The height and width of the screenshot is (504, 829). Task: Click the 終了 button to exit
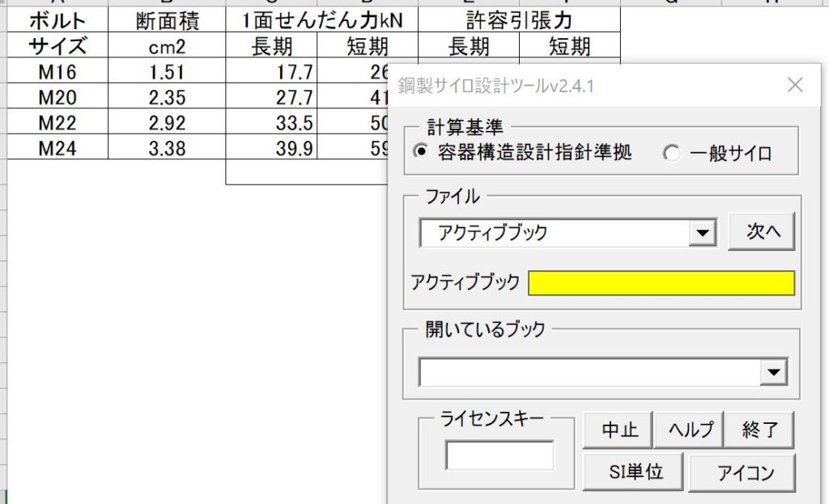[x=759, y=430]
